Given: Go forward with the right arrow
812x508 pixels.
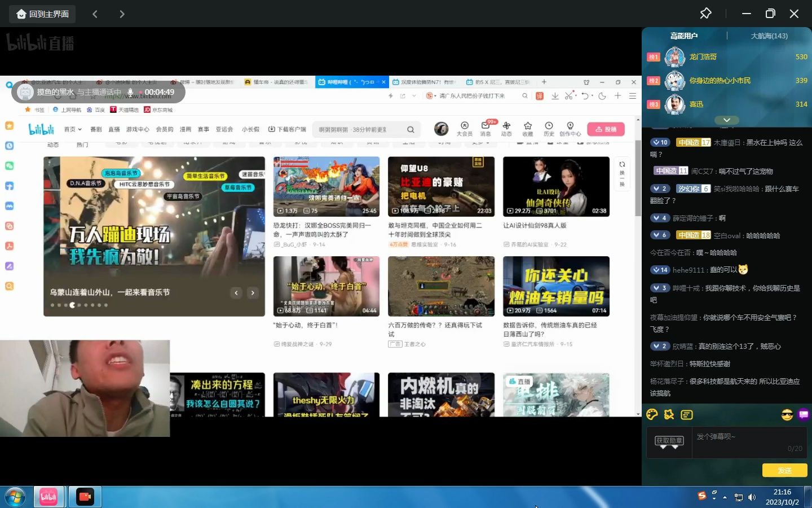Looking at the screenshot, I should click(122, 14).
